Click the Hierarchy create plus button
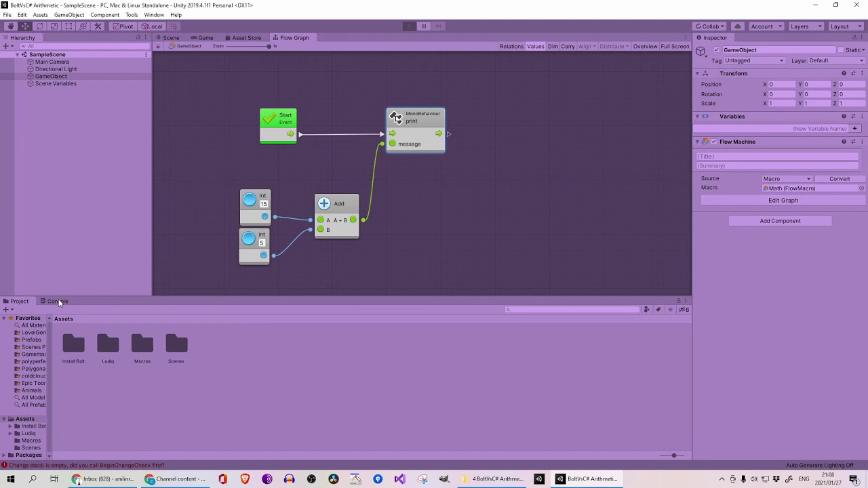 click(7, 46)
